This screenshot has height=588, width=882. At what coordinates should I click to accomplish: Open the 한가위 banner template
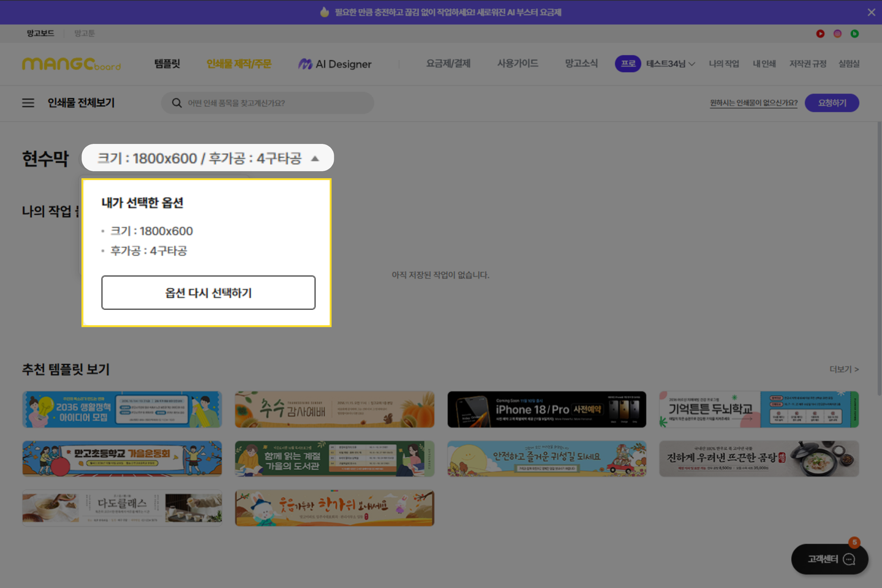click(x=334, y=508)
